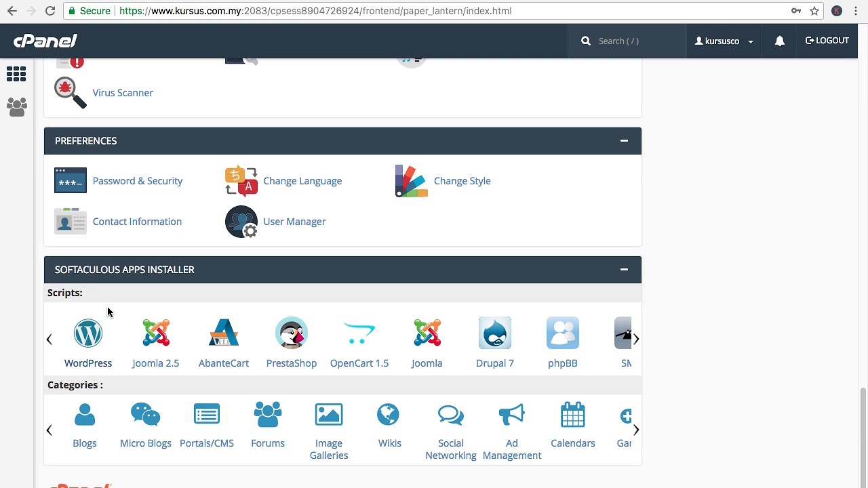Click the saved password key icon
This screenshot has width=868, height=488.
(796, 11)
